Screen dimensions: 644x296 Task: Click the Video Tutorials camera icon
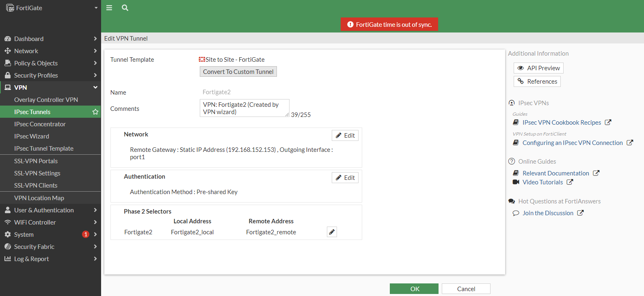(x=516, y=182)
